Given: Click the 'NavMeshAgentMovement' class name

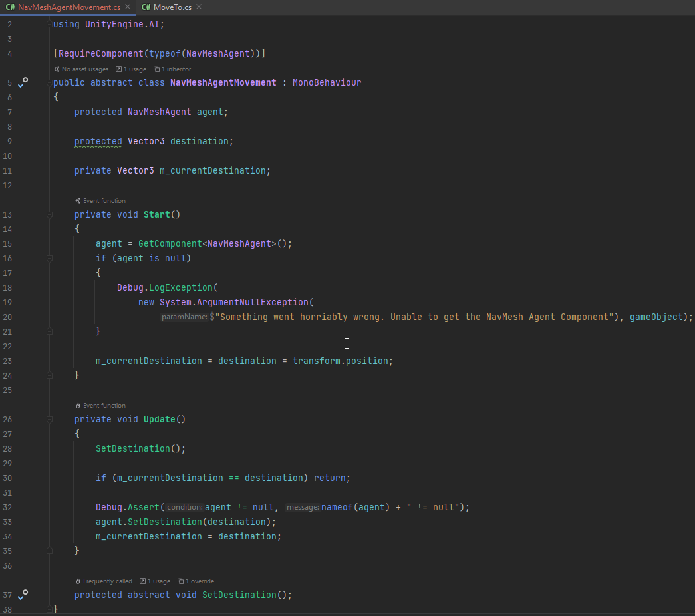Looking at the screenshot, I should (223, 82).
